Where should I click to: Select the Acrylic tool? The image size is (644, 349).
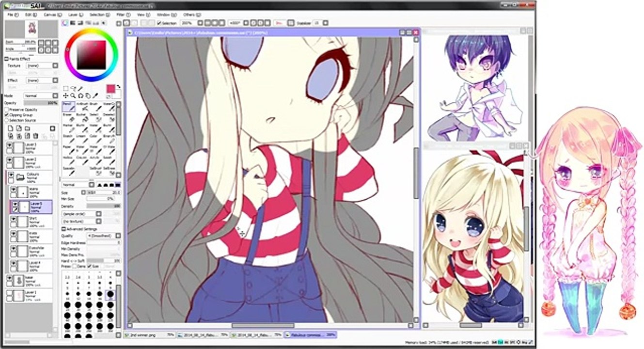94,159
